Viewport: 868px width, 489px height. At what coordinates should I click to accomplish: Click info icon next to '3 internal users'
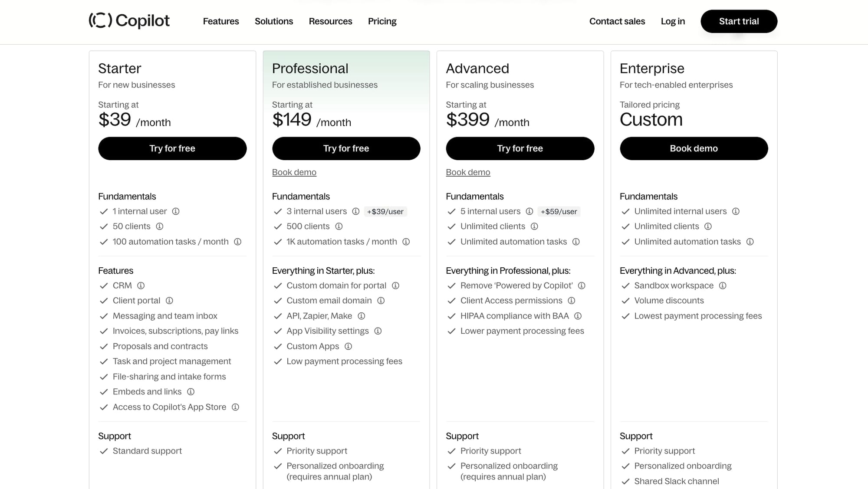click(x=356, y=211)
